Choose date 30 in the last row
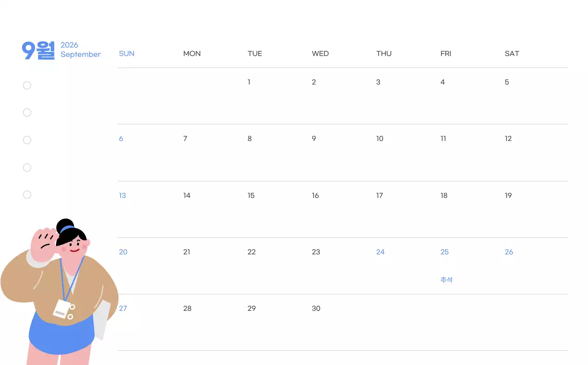This screenshot has width=588, height=365. 316,309
